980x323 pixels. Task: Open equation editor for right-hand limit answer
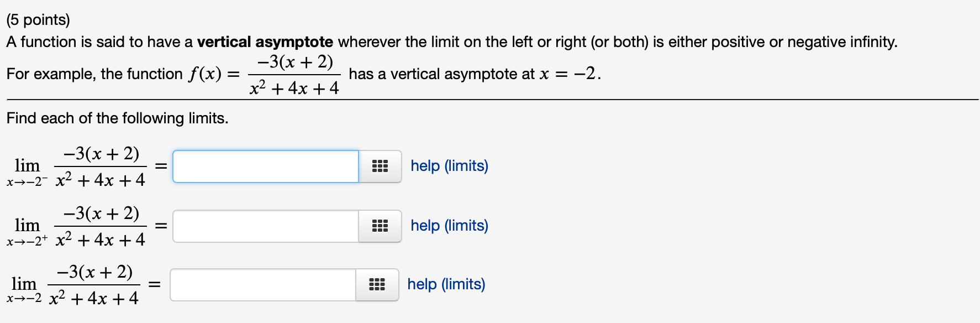380,226
